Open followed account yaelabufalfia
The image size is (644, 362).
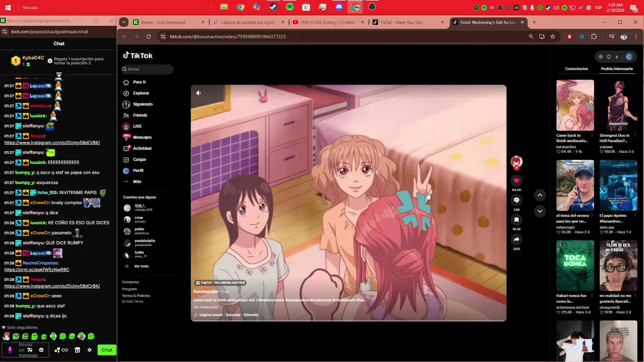(x=143, y=242)
